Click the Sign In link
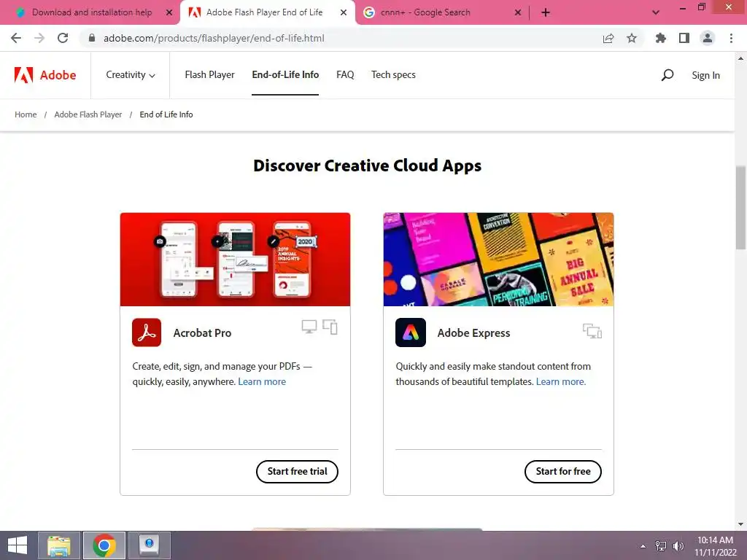Screen dimensions: 747x560 click(705, 75)
